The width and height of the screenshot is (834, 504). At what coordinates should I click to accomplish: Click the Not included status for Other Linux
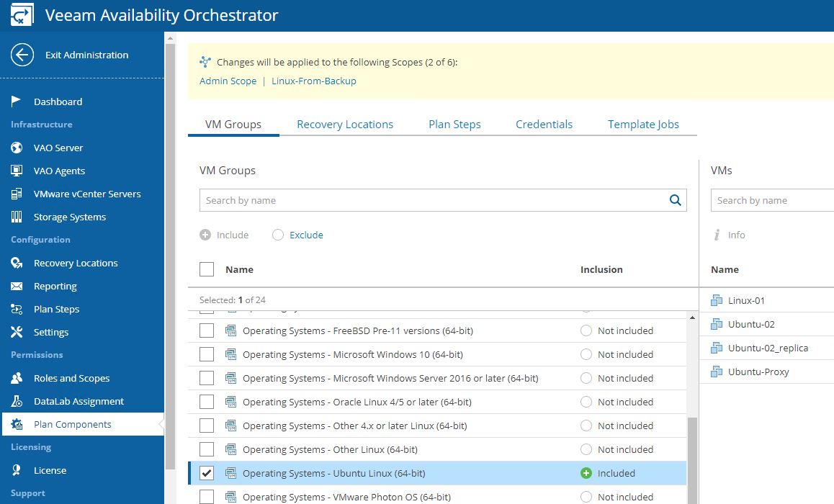(616, 449)
